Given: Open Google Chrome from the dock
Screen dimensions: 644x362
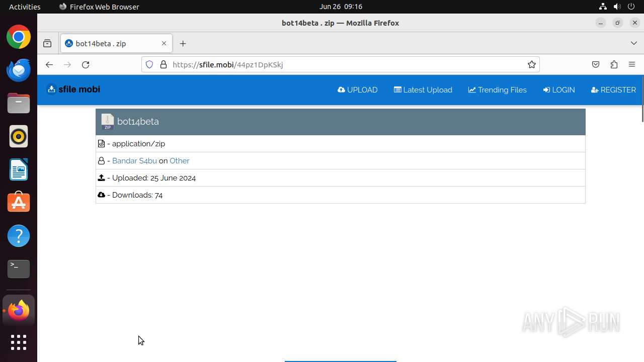Looking at the screenshot, I should pyautogui.click(x=19, y=37).
